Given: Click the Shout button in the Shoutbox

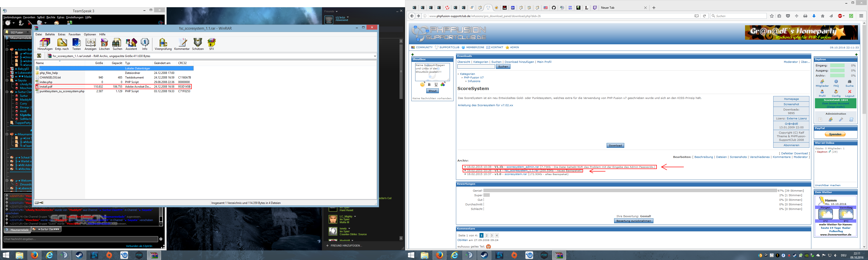Looking at the screenshot, I should 432,91.
